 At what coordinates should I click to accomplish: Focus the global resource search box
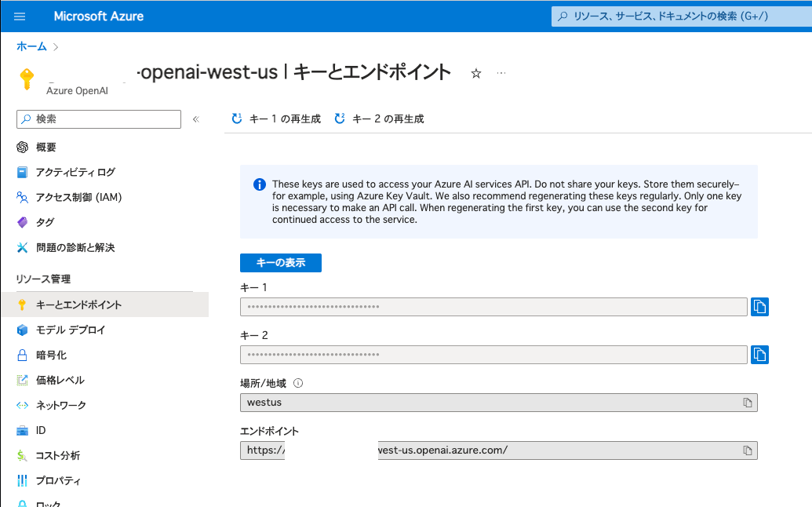click(x=682, y=16)
